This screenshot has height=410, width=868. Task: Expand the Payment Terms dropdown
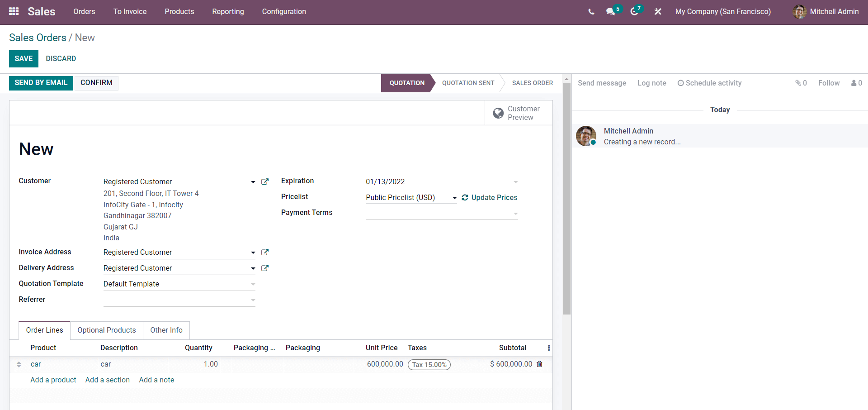click(x=516, y=214)
